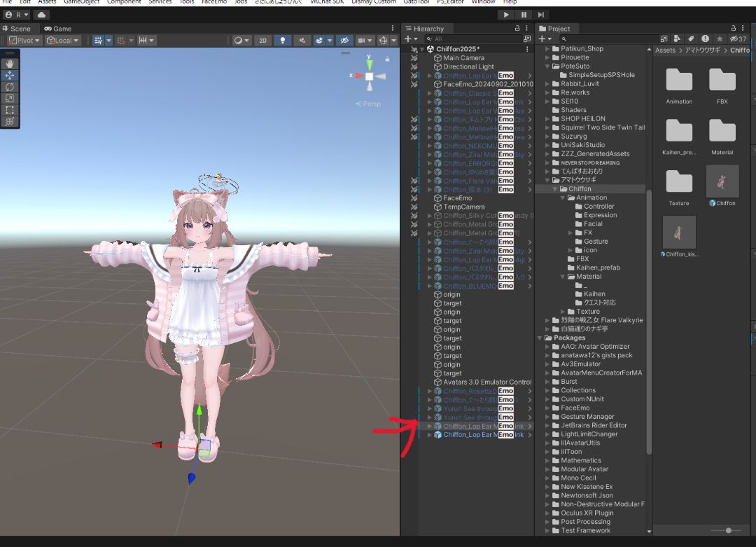
Task: Adjust the asset icon size slider
Action: click(x=729, y=531)
